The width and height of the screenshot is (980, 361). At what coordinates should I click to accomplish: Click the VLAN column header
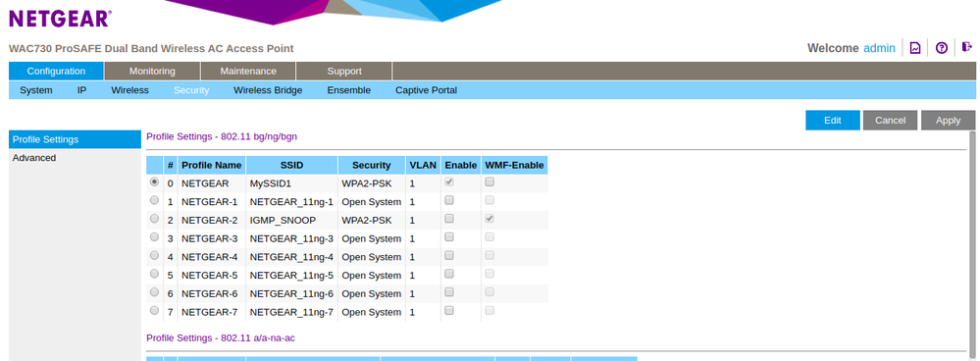pos(423,165)
